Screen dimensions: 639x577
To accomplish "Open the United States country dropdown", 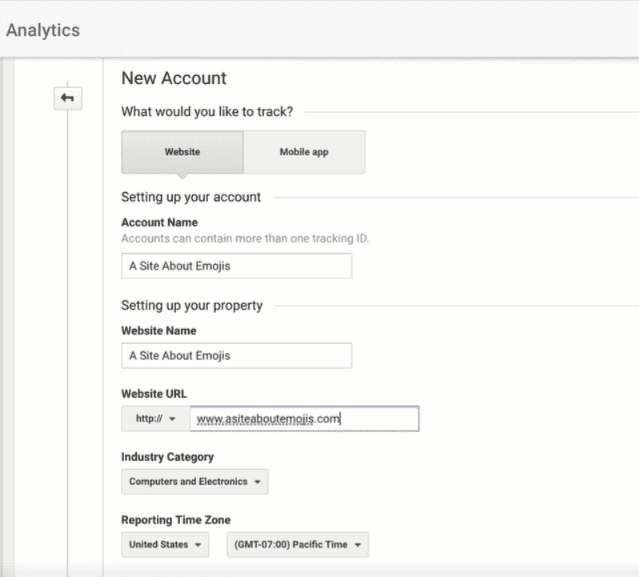I will click(165, 545).
